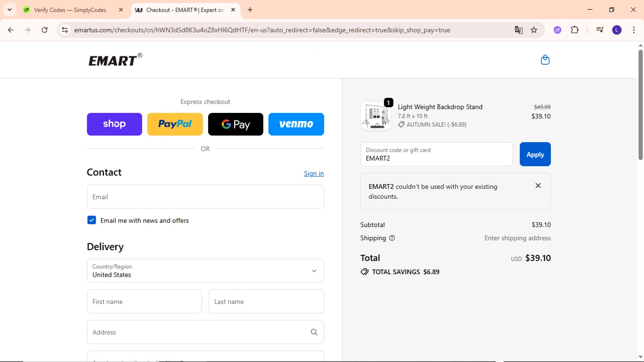Open the shopping bag cart icon

point(545,60)
